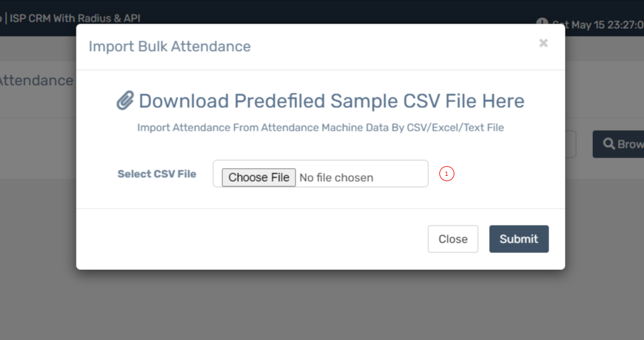Submit the bulk attendance import

pos(518,239)
